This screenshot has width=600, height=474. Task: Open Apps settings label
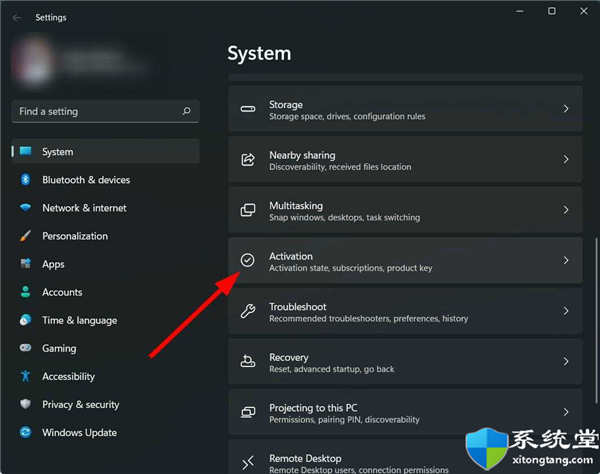coord(53,264)
